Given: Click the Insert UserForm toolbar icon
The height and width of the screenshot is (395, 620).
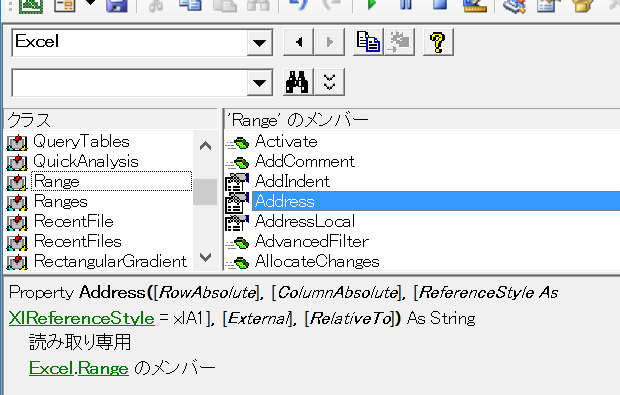Looking at the screenshot, I should [x=64, y=5].
